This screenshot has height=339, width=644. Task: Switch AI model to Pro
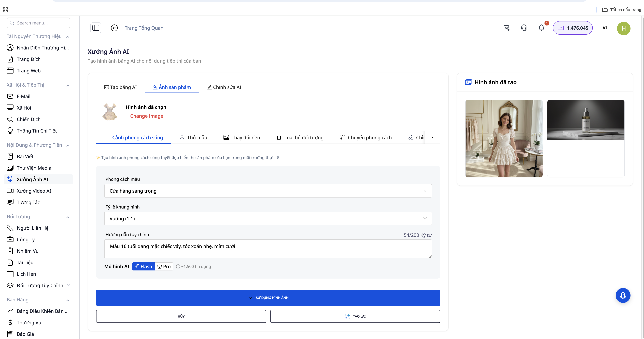[x=164, y=266]
